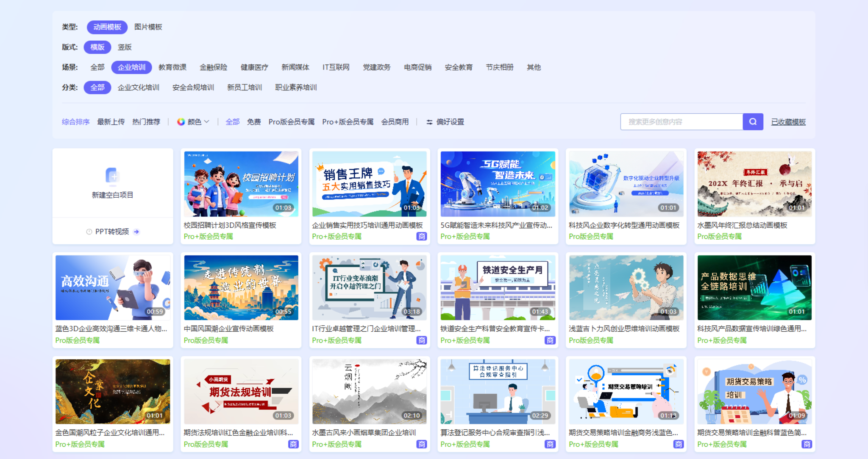Screen dimensions: 868x459
Task: Open 已收藏模板 link
Action: (x=788, y=122)
